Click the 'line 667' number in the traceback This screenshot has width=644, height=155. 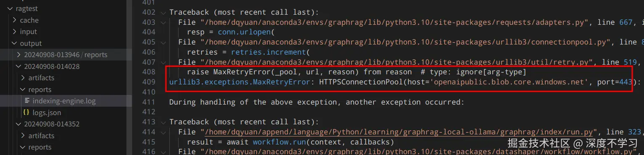coord(615,23)
